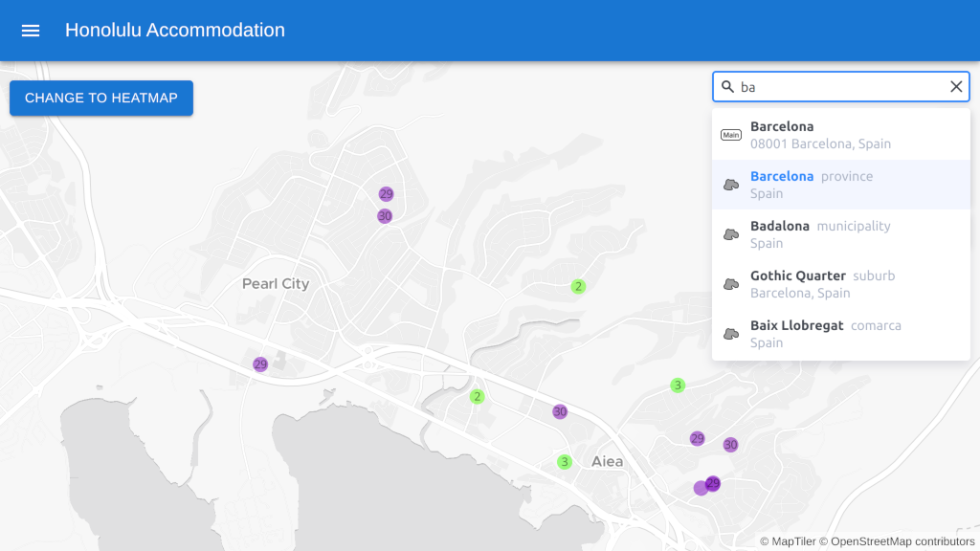Switch the map with Change to Heatmap
This screenshot has height=551, width=980.
101,98
